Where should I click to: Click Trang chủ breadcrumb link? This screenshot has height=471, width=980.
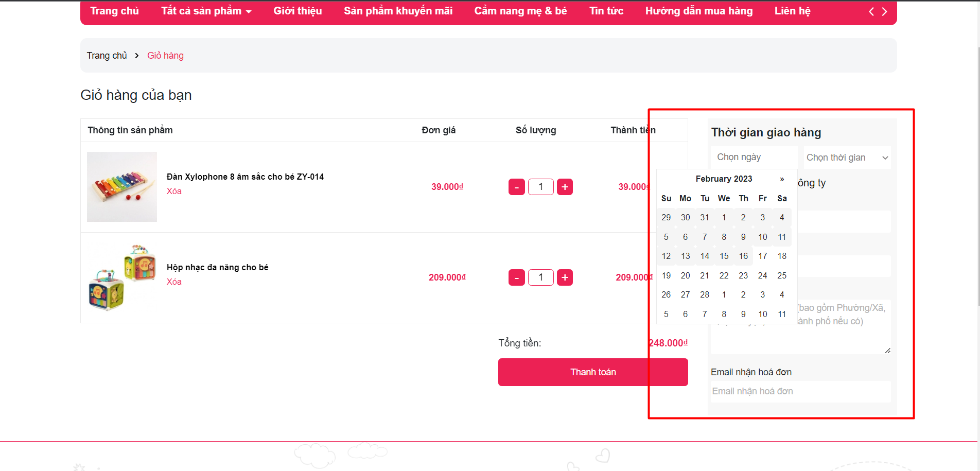pos(107,56)
